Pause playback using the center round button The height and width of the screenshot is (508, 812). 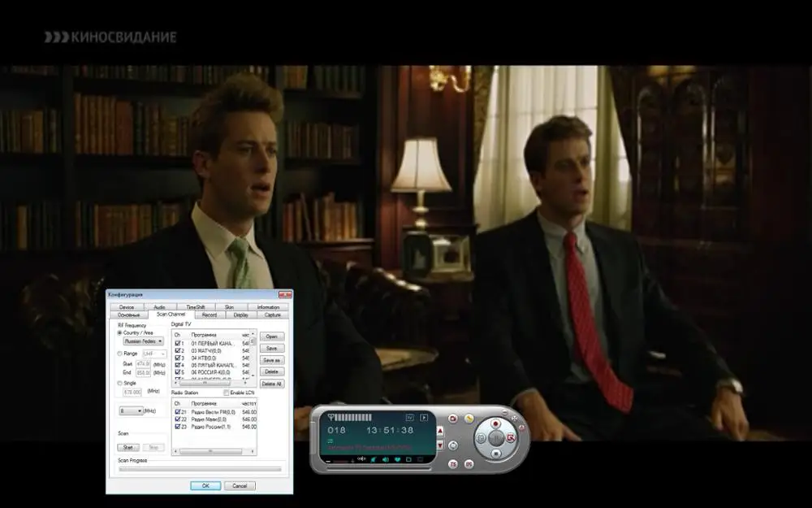(497, 438)
